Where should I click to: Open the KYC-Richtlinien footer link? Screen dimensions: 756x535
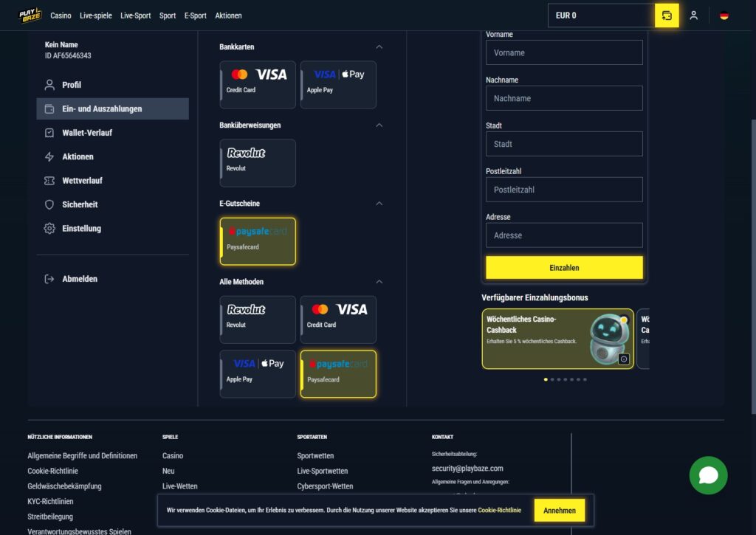coord(51,501)
